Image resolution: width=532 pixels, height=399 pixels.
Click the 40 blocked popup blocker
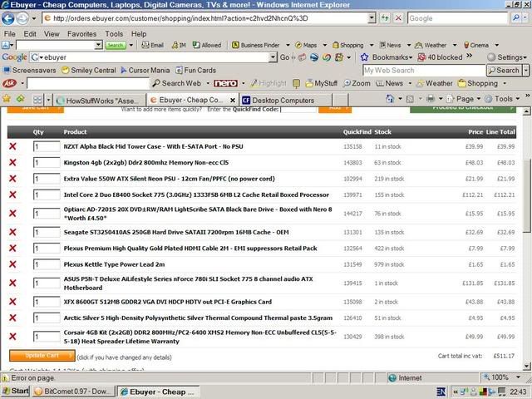coord(440,57)
